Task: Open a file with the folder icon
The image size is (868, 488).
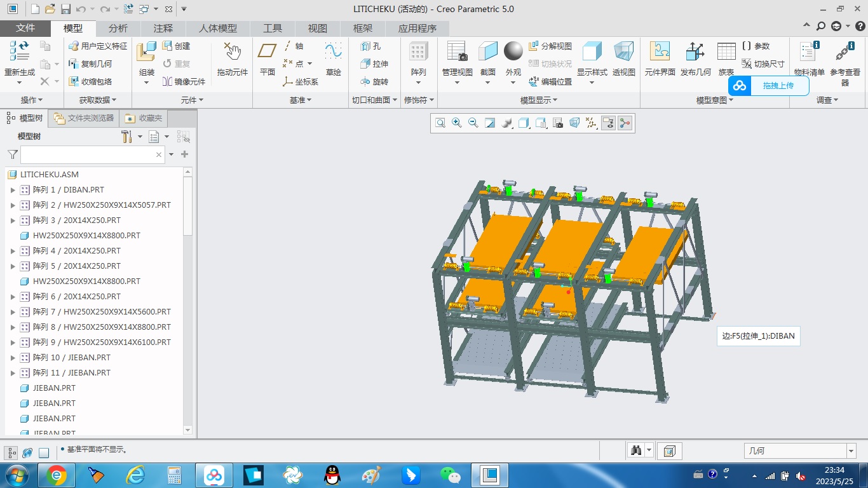Action: [50, 9]
